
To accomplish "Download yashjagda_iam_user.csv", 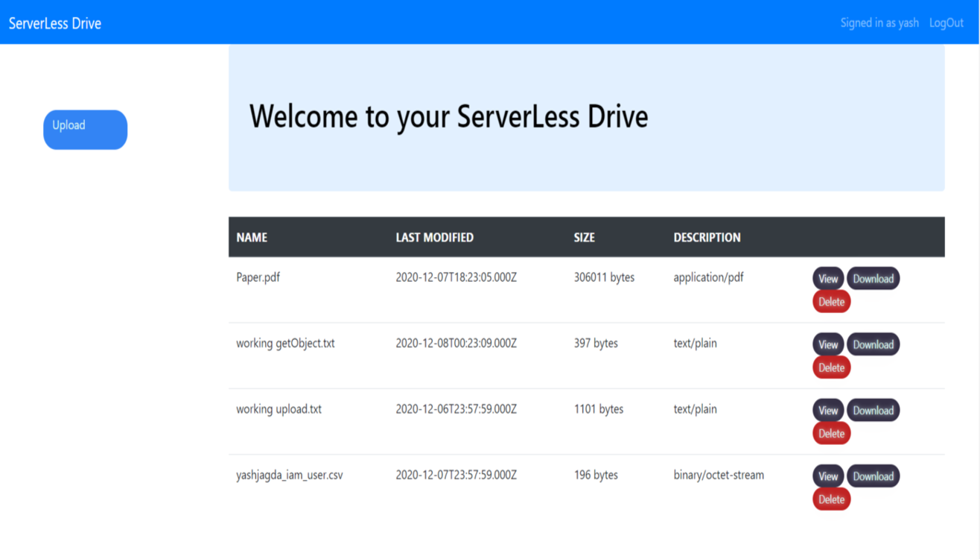I will coord(873,476).
